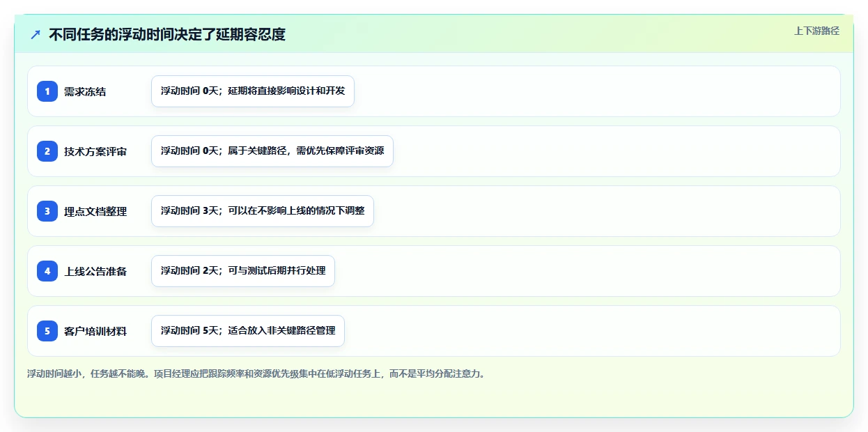Viewport: 868px width, 432px height.
Task: Select the 客户培训材料 task label
Action: [x=95, y=331]
